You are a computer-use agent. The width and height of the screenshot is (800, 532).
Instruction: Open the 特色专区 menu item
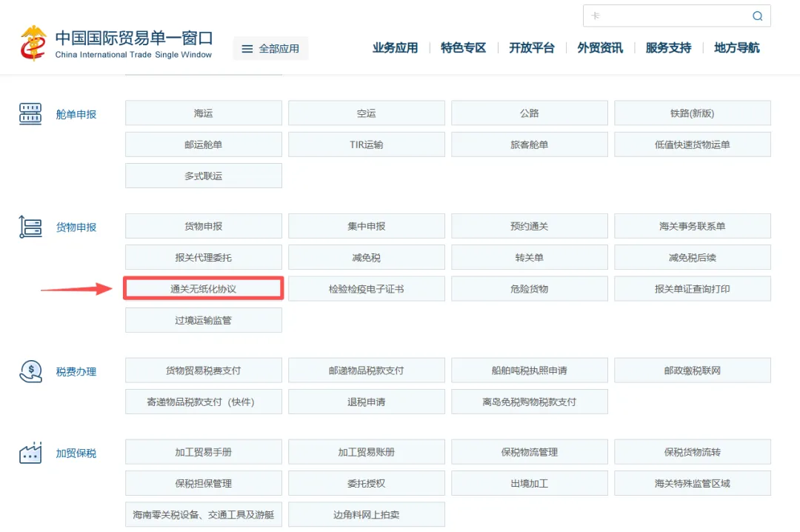[x=462, y=47]
